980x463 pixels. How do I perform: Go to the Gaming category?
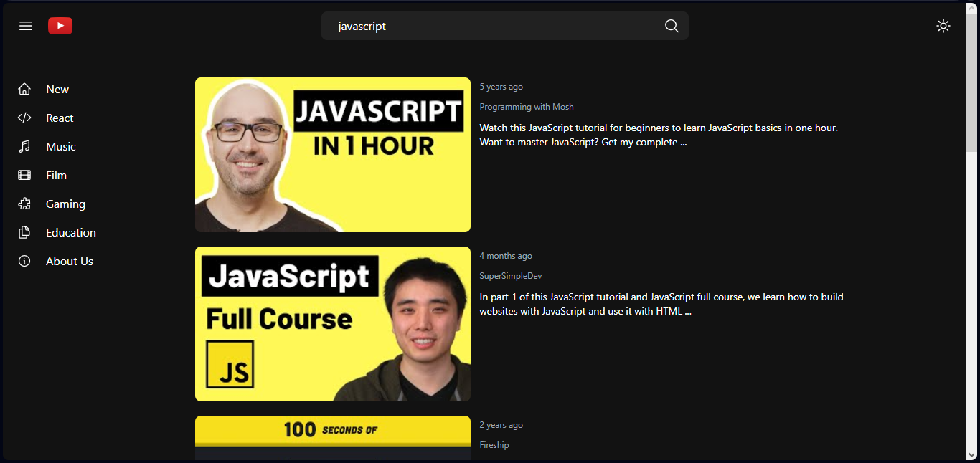pos(65,204)
